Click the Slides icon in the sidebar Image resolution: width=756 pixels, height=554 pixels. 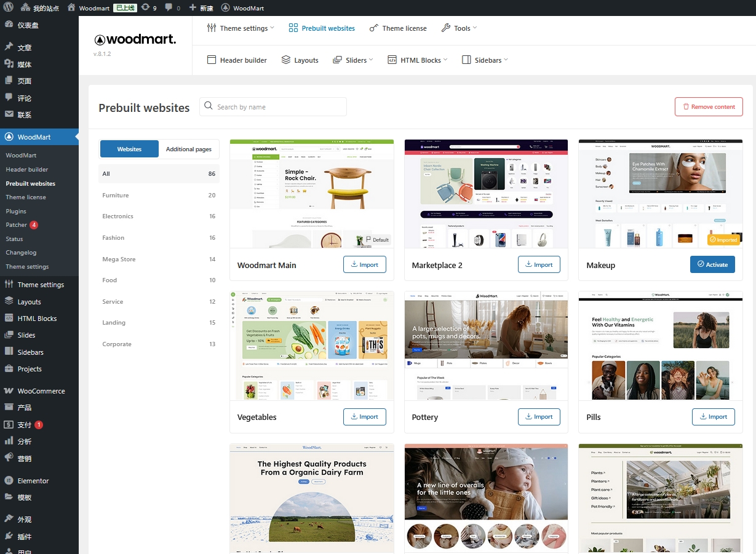(9, 335)
